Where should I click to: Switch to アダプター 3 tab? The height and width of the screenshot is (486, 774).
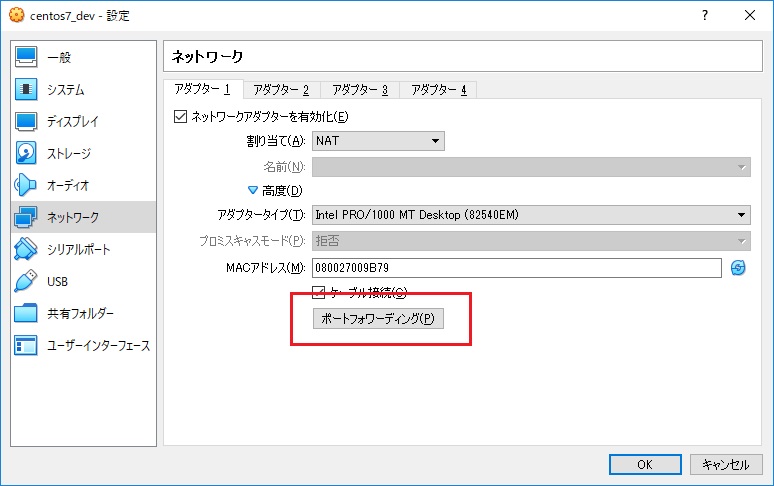tap(360, 90)
